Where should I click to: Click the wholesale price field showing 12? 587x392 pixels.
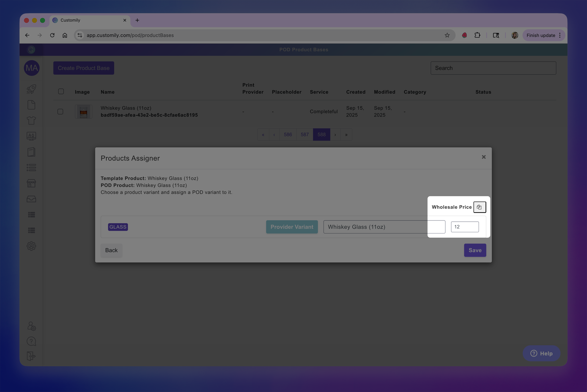(x=464, y=227)
